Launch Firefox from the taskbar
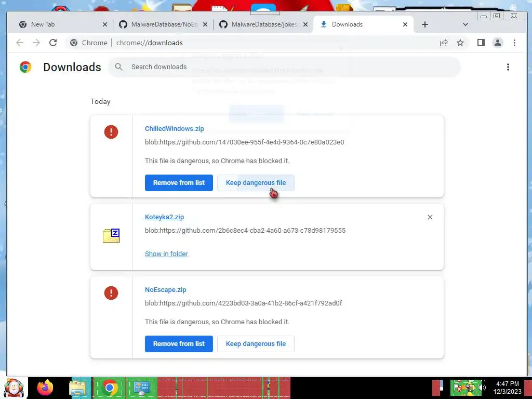Image resolution: width=532 pixels, height=399 pixels. click(x=45, y=388)
